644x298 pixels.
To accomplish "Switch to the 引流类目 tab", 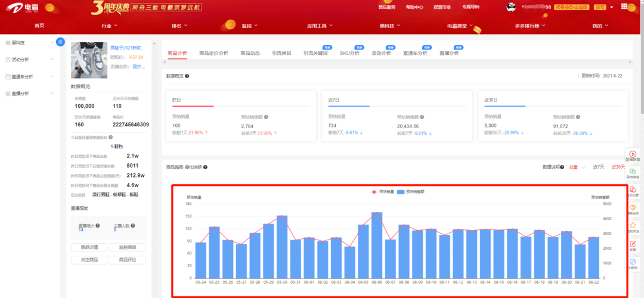I will (x=281, y=54).
